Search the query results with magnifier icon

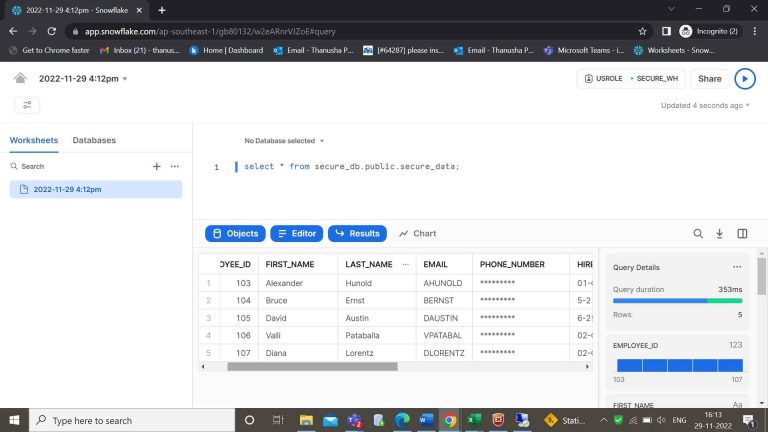coord(698,234)
